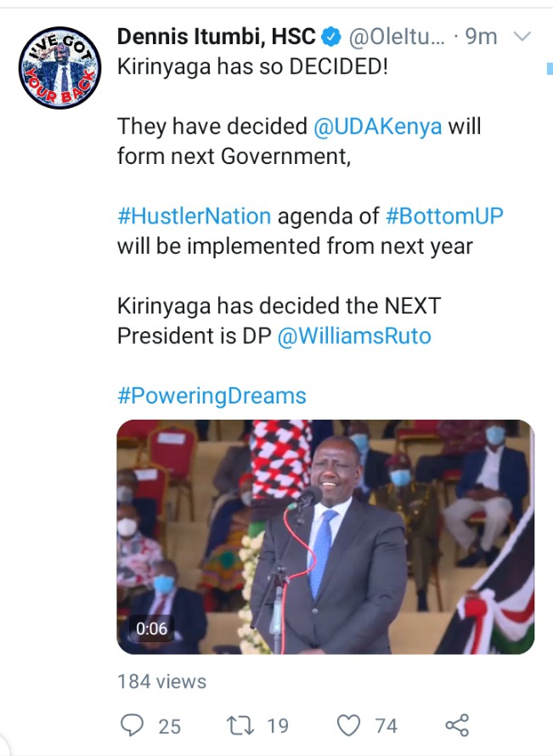Click the 25 replies count

170,726
